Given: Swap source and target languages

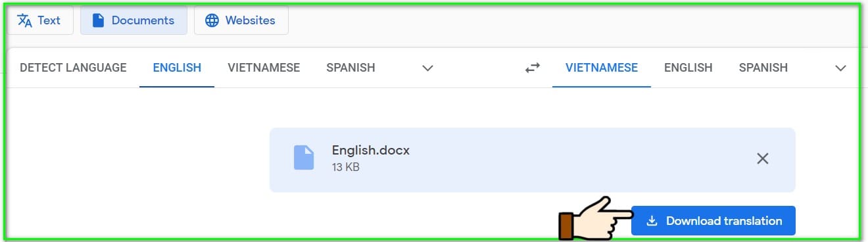Looking at the screenshot, I should (x=532, y=68).
